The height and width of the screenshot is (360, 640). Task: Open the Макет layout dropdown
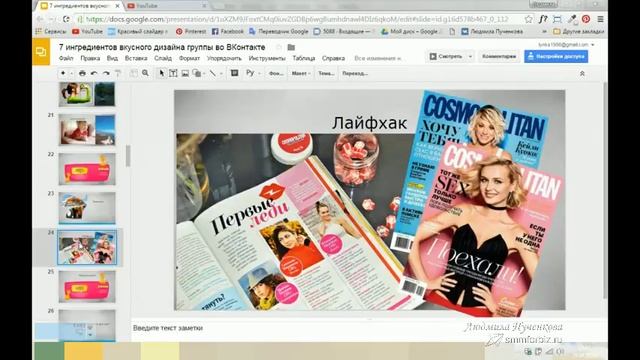click(301, 73)
